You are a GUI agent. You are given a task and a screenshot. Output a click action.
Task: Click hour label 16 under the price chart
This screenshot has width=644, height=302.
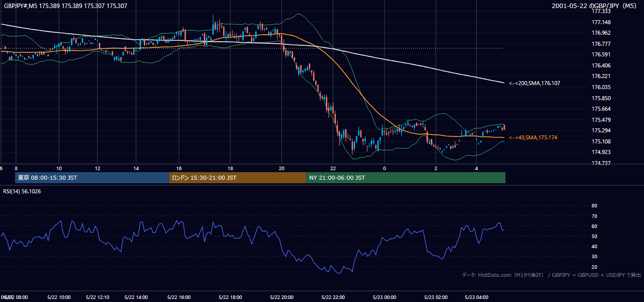tap(179, 169)
